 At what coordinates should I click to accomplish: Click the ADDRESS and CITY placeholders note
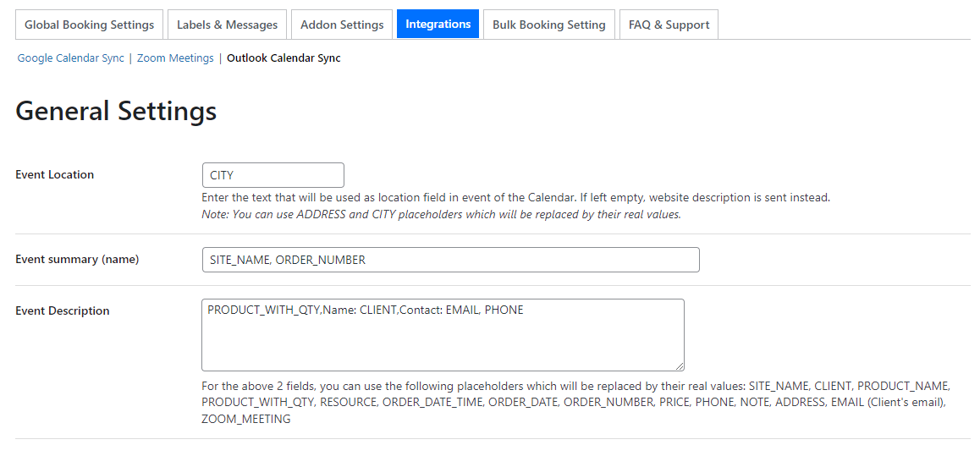(441, 215)
